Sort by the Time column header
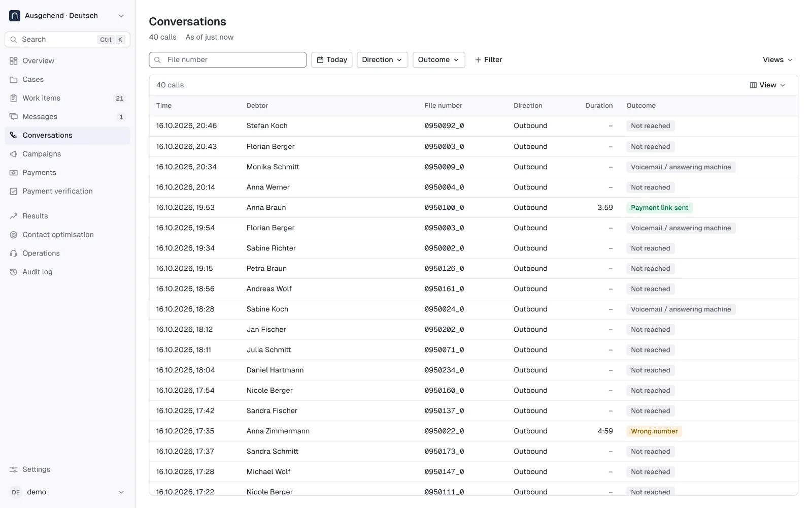Screen dimensions: 812x508 (x=164, y=106)
